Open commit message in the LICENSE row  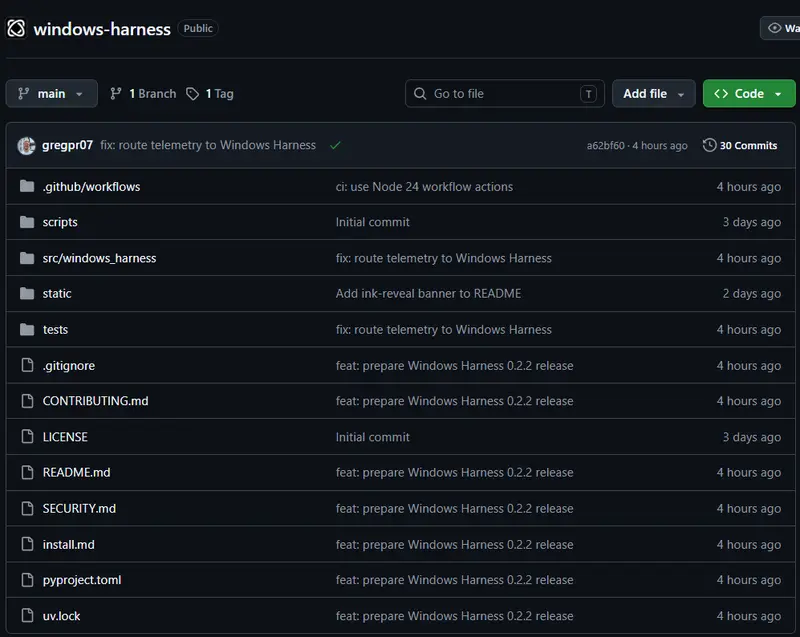(372, 437)
